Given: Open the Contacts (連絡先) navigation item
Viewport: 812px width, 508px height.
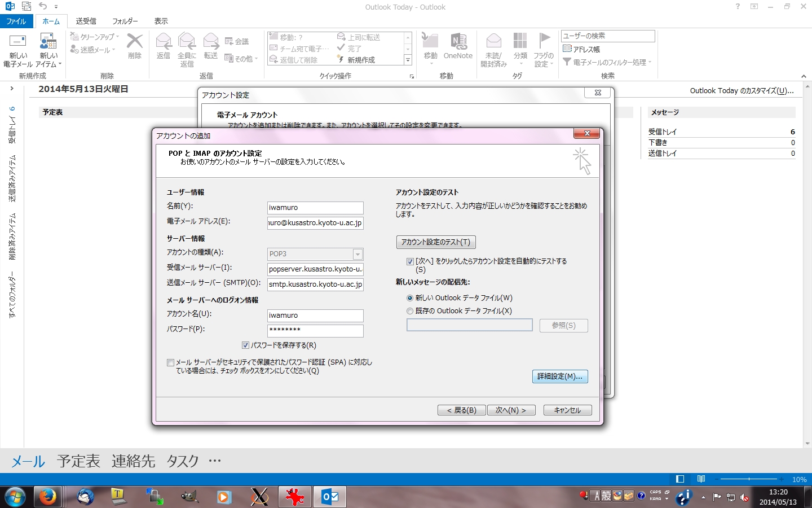Looking at the screenshot, I should [x=133, y=461].
